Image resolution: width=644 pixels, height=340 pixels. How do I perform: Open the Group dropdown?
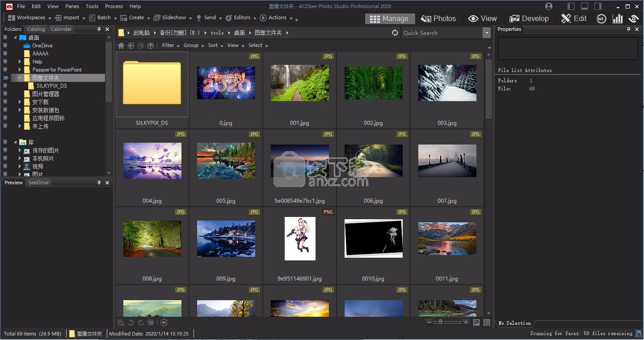194,45
